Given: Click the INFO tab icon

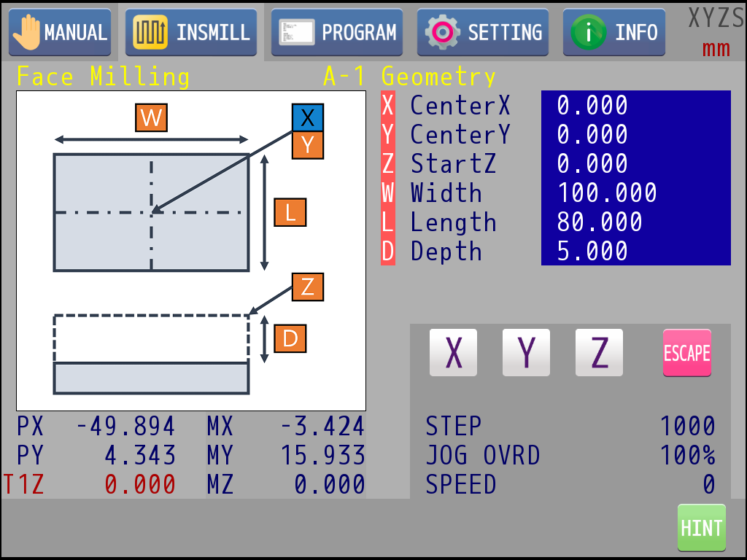Looking at the screenshot, I should click(x=588, y=33).
